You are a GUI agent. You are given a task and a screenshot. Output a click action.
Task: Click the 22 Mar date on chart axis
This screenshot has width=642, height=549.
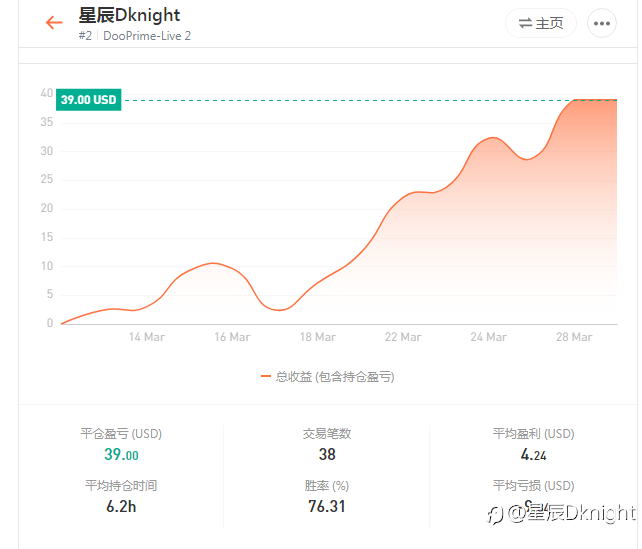403,337
